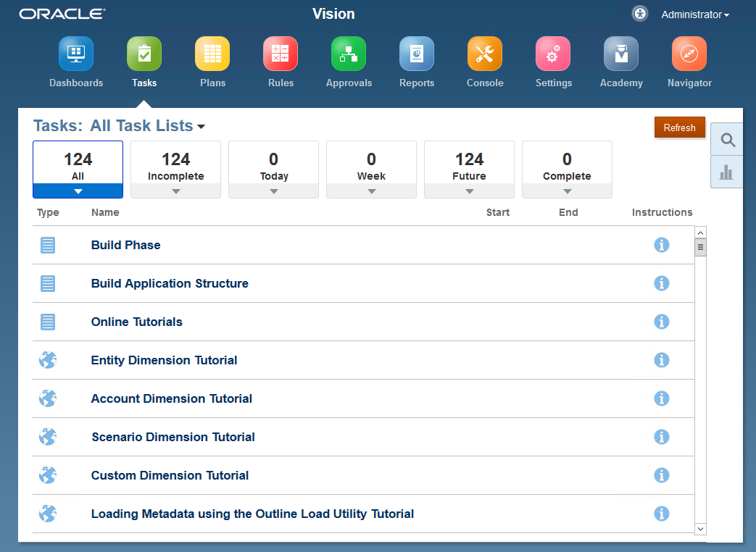Open the Plans icon

212,54
